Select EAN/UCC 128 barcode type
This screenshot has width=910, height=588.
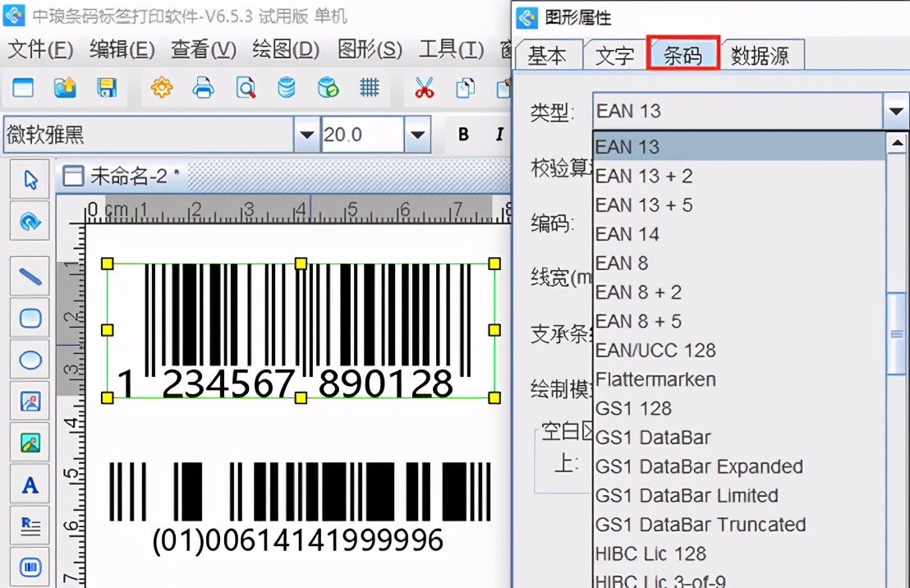(655, 351)
